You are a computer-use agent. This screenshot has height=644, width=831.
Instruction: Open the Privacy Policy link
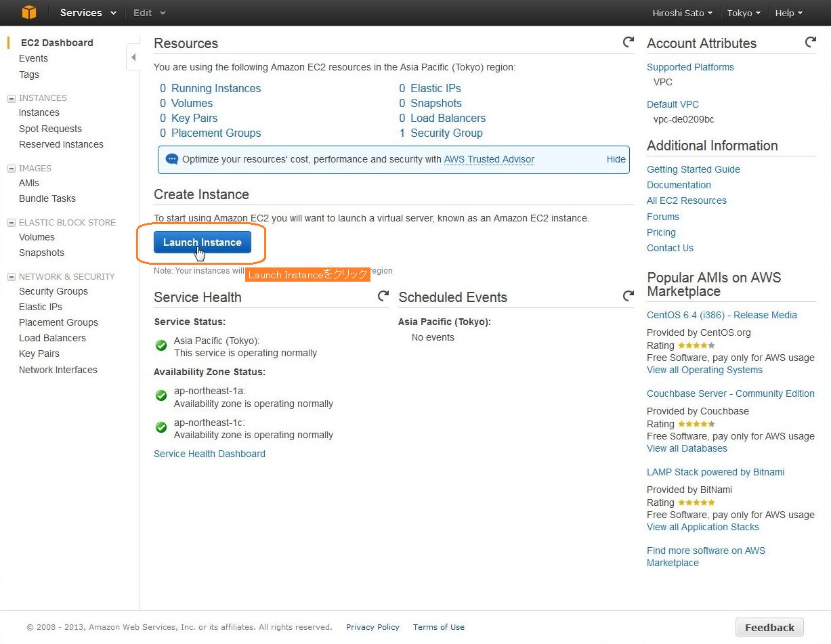(x=372, y=627)
